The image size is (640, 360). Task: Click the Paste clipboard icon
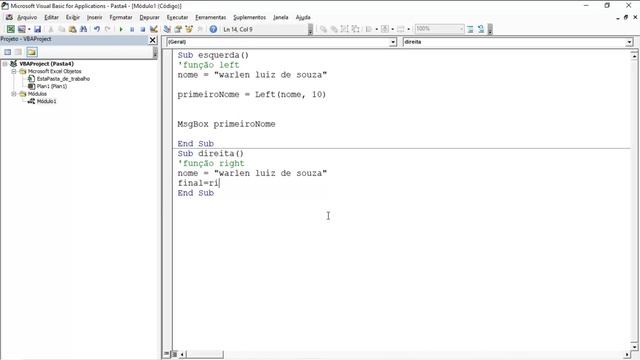click(73, 29)
